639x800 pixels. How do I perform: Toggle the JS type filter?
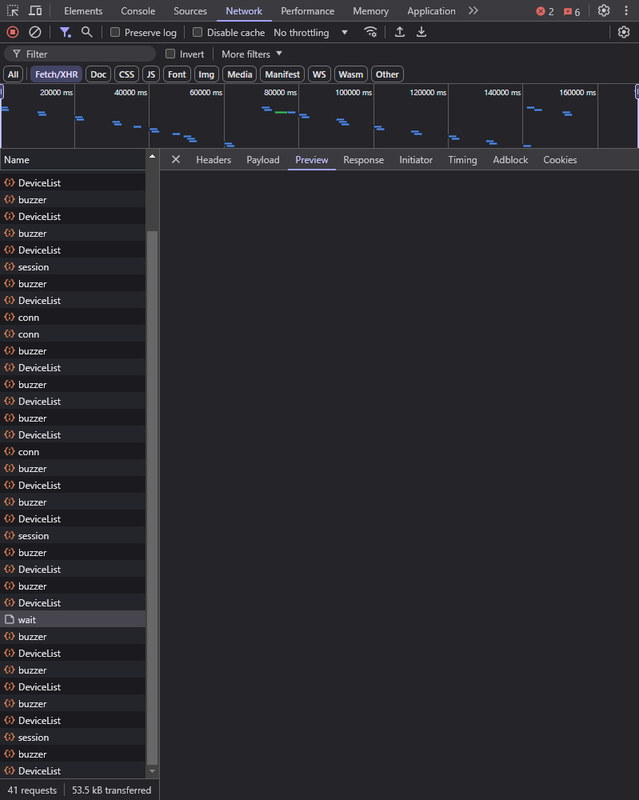[151, 74]
